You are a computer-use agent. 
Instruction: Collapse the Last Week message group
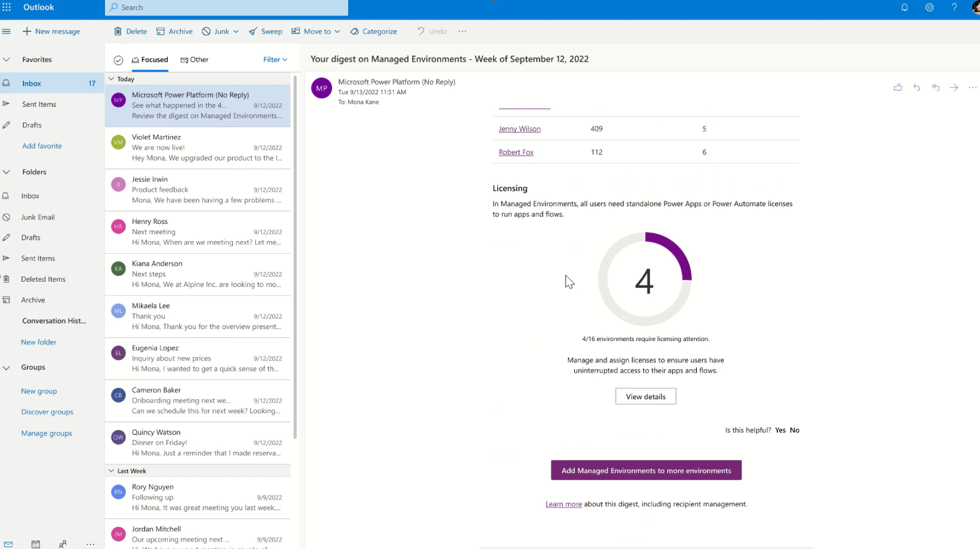coord(111,471)
